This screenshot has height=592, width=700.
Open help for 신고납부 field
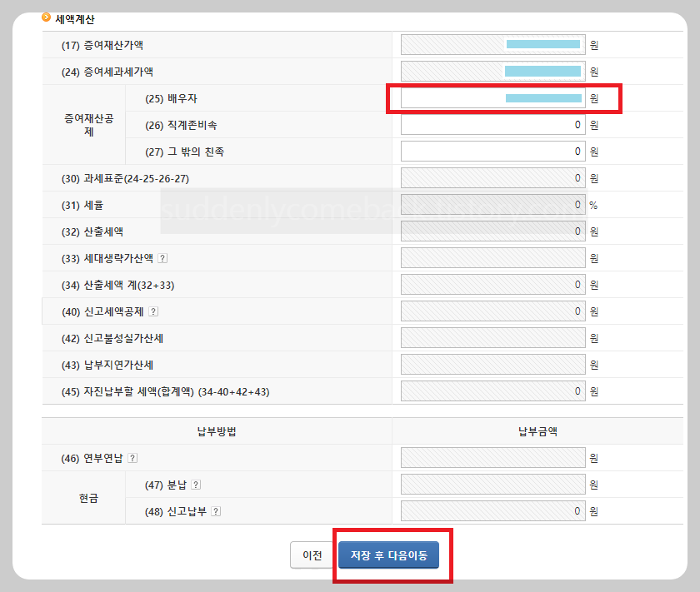point(217,510)
